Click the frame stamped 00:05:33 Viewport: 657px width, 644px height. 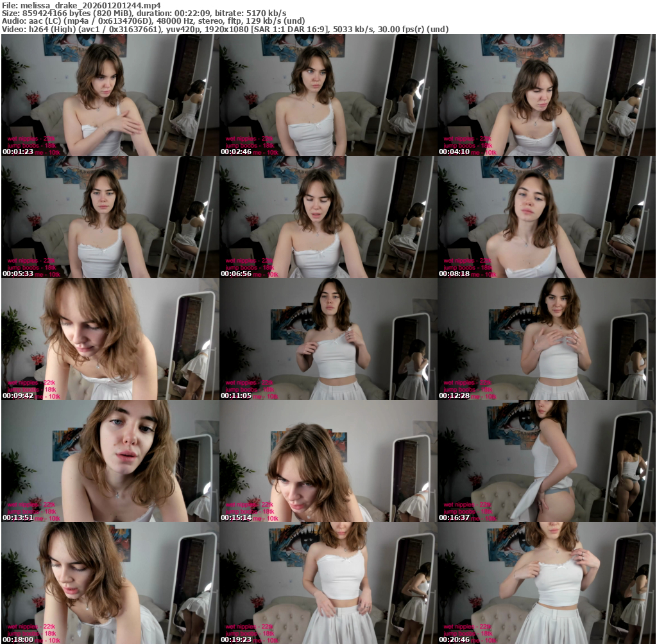pos(110,217)
